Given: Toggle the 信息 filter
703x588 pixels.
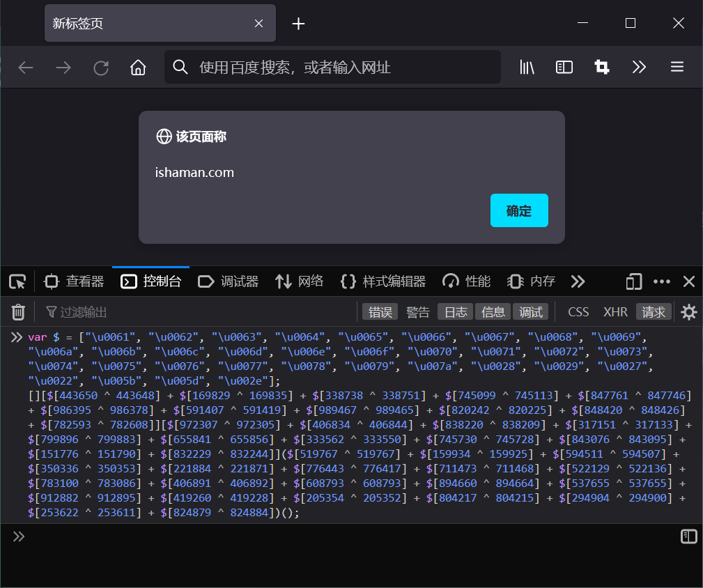Looking at the screenshot, I should tap(493, 312).
